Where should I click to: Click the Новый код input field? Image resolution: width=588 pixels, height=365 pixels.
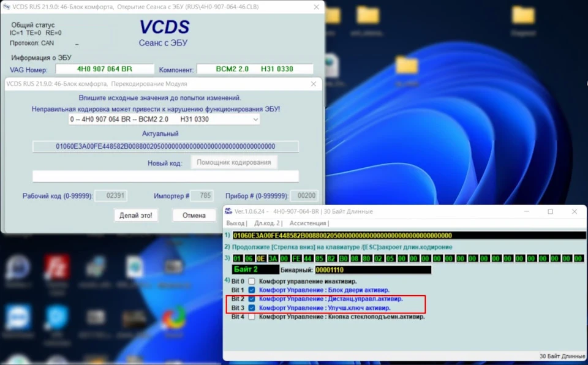tap(165, 176)
